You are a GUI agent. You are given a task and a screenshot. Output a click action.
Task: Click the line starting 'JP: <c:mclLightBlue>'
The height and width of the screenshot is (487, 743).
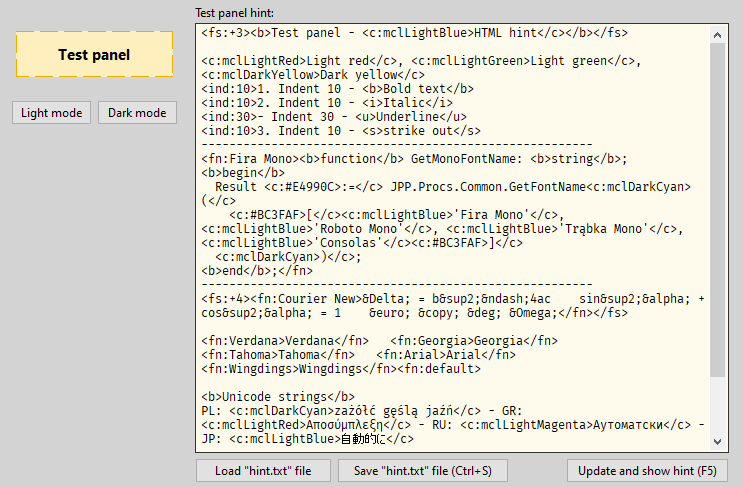pos(308,439)
